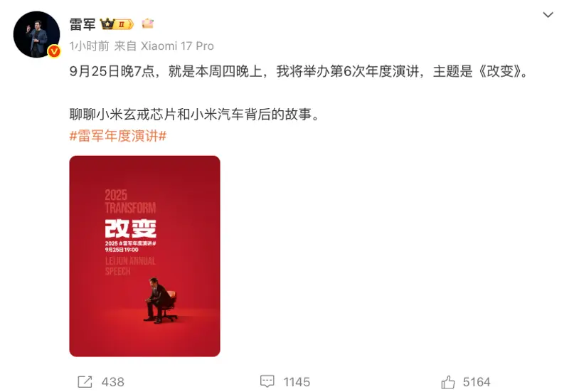Click the white 改变 title on poster
The height and width of the screenshot is (392, 569).
pos(131,228)
